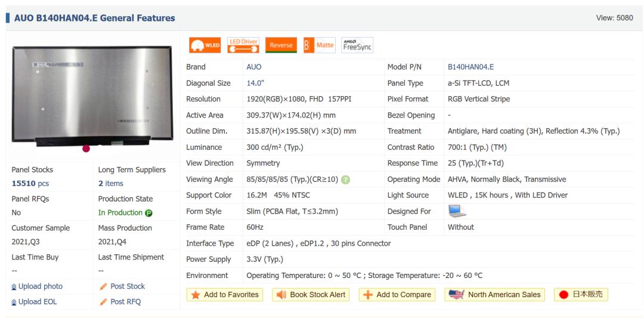This screenshot has width=644, height=318.
Task: Click the speaker icon in Book Stock Alert
Action: coord(281,295)
